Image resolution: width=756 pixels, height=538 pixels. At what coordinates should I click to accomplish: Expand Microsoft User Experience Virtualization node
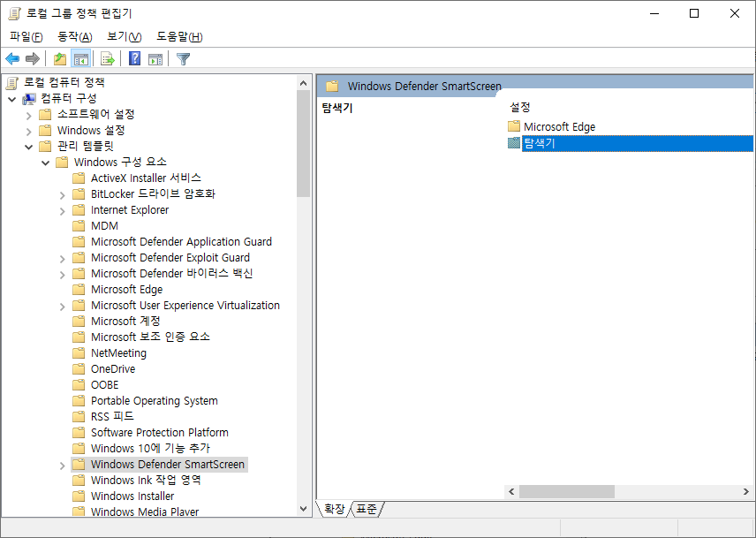[x=62, y=307]
